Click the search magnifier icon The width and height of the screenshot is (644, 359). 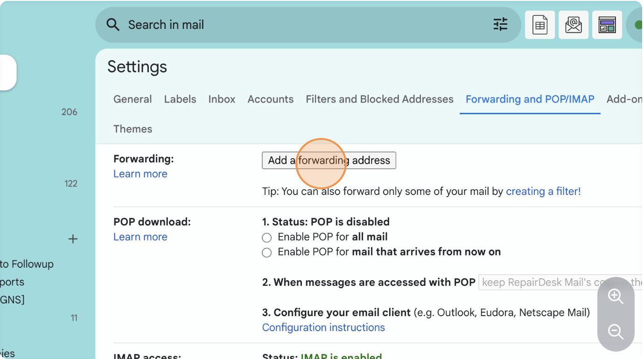[x=113, y=25]
